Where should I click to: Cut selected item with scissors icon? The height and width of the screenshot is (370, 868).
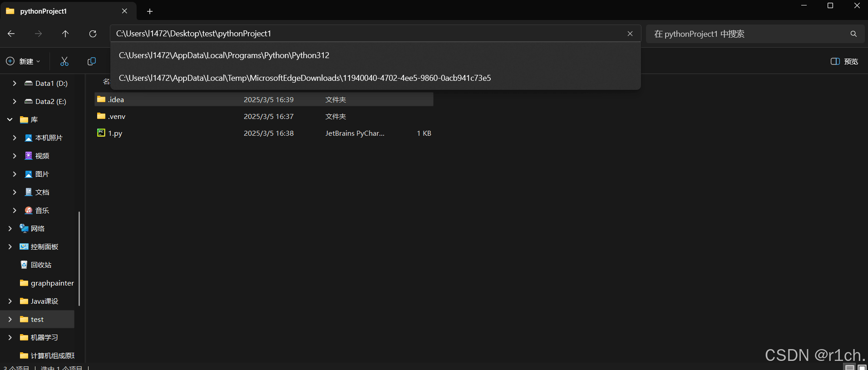point(64,61)
